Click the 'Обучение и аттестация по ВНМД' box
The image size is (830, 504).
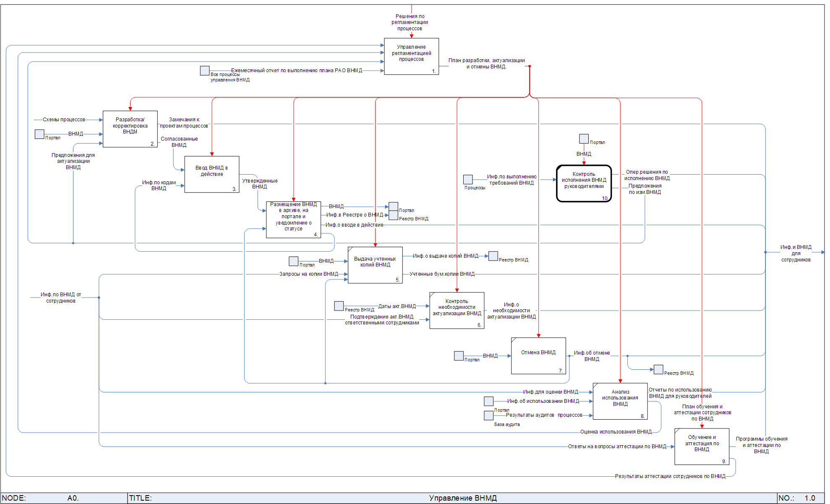tap(702, 447)
